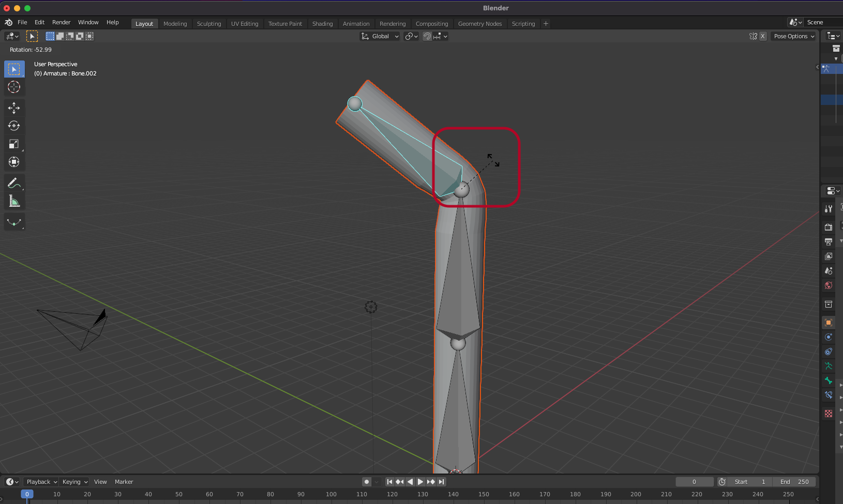This screenshot has height=504, width=843.
Task: Set selection mode to extend
Action: 60,36
